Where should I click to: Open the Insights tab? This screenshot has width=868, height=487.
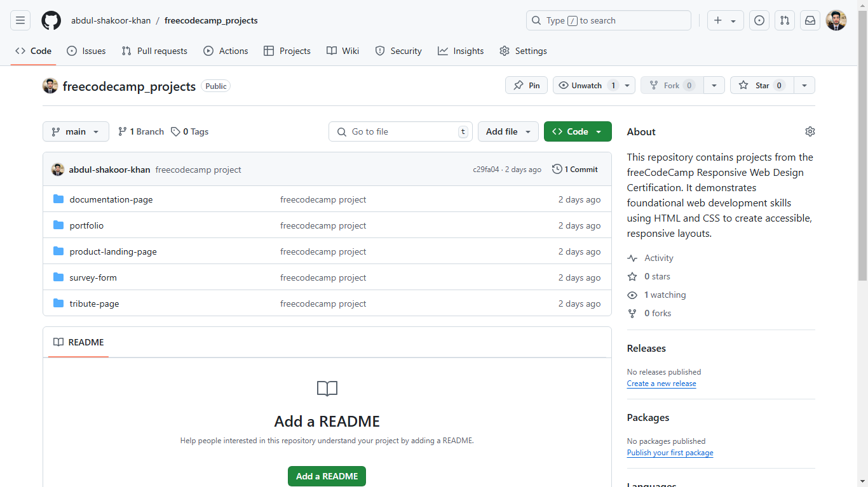(x=461, y=51)
